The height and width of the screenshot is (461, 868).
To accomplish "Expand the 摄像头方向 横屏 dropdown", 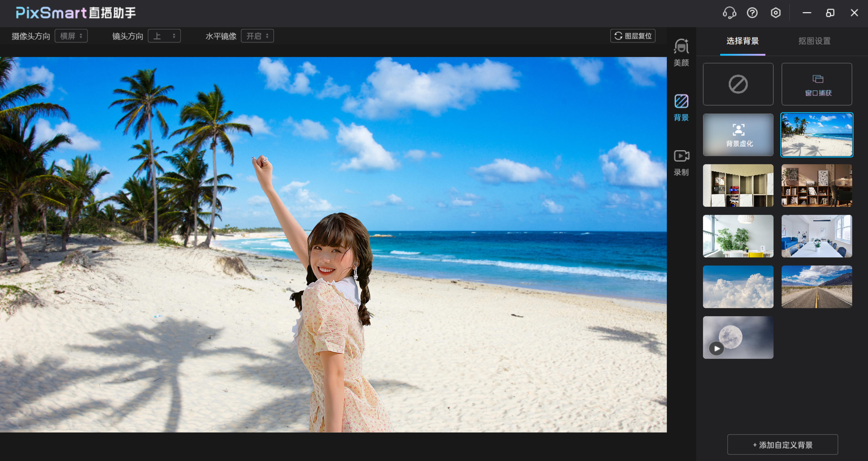I will click(71, 36).
